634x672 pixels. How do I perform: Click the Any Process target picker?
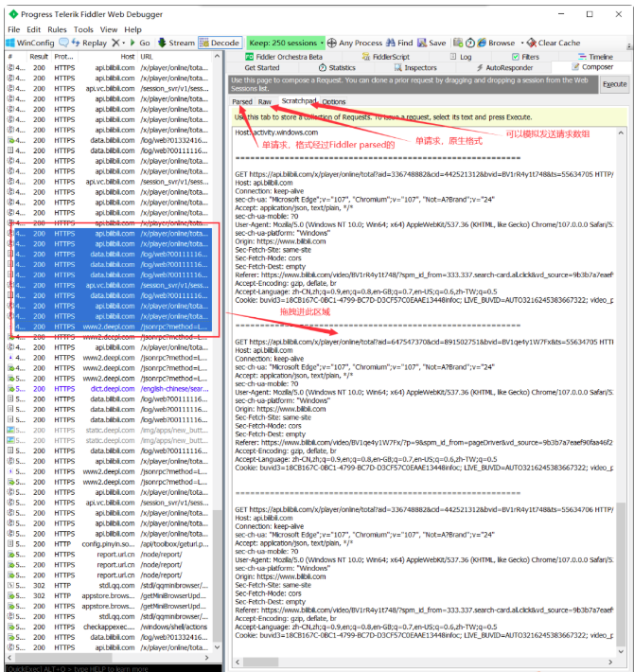pos(355,43)
